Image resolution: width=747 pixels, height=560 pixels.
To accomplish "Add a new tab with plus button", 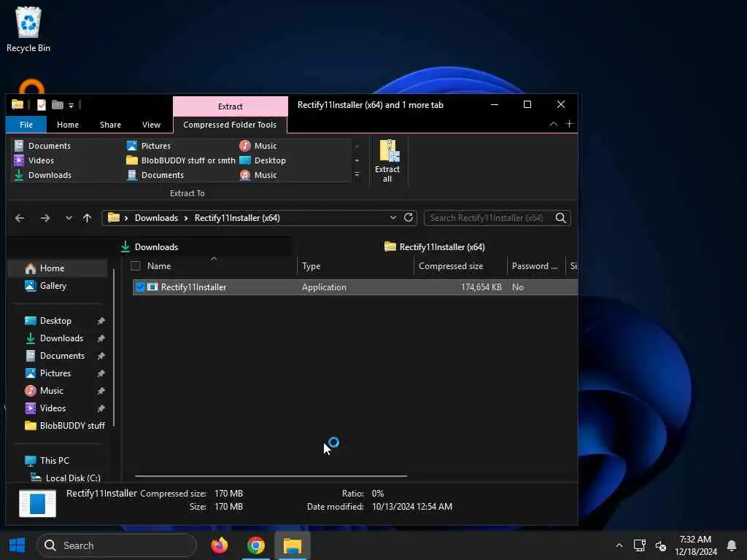I will [x=569, y=124].
